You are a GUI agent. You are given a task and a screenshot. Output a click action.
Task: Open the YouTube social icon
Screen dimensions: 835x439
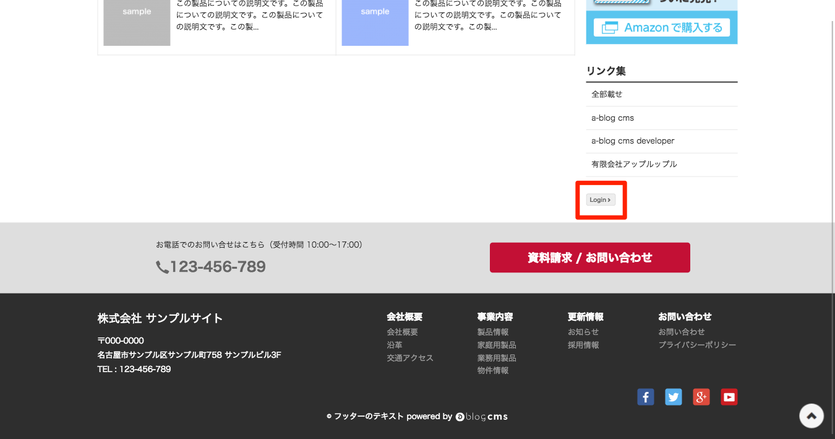[x=729, y=397]
